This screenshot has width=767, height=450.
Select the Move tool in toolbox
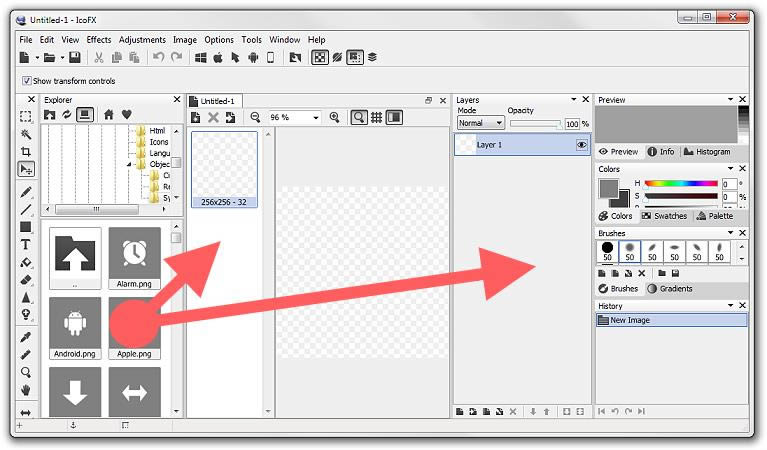point(25,169)
